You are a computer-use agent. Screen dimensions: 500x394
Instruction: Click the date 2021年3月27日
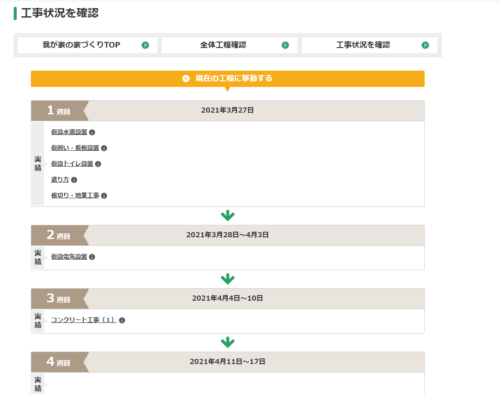tap(228, 110)
